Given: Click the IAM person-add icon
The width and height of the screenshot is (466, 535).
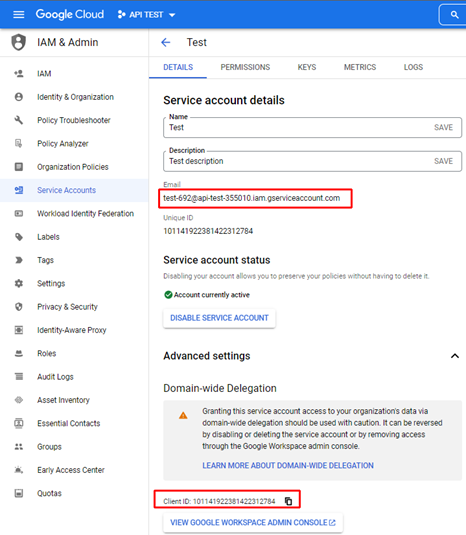Looking at the screenshot, I should pyautogui.click(x=19, y=74).
